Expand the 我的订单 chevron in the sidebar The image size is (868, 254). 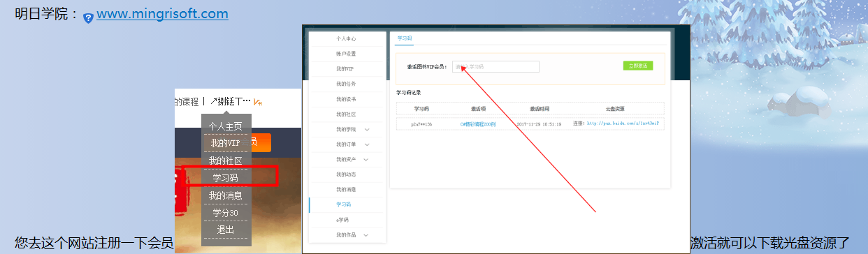tap(368, 144)
